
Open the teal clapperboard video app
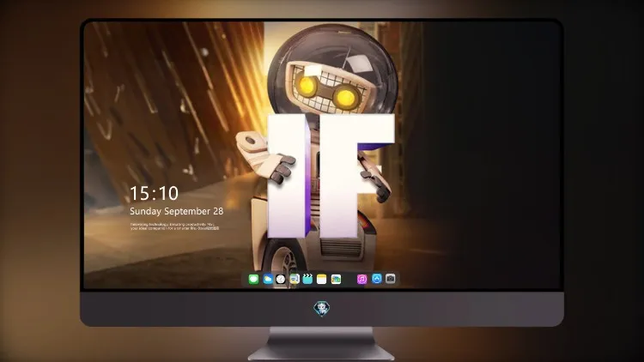coord(307,279)
